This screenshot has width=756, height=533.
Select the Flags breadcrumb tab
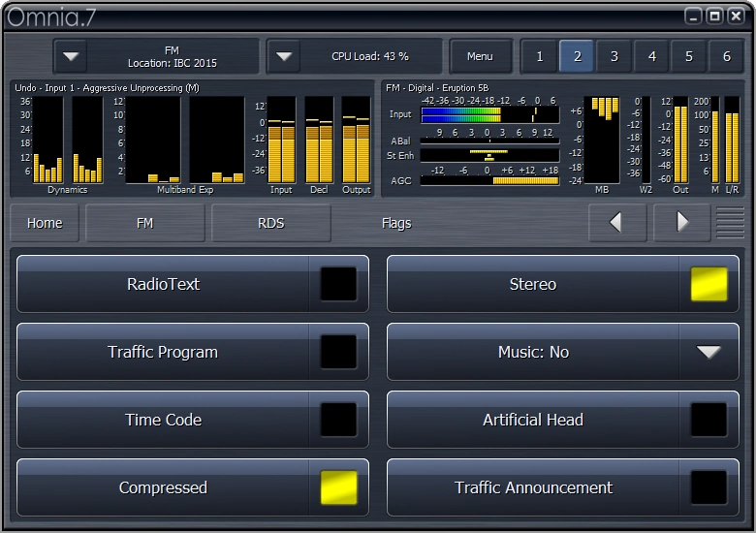tap(396, 223)
